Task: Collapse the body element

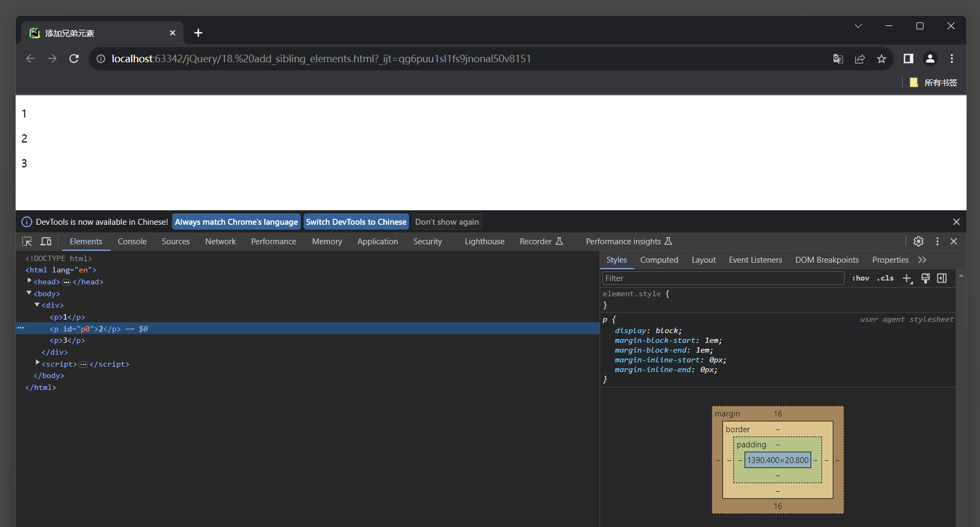Action: tap(29, 293)
